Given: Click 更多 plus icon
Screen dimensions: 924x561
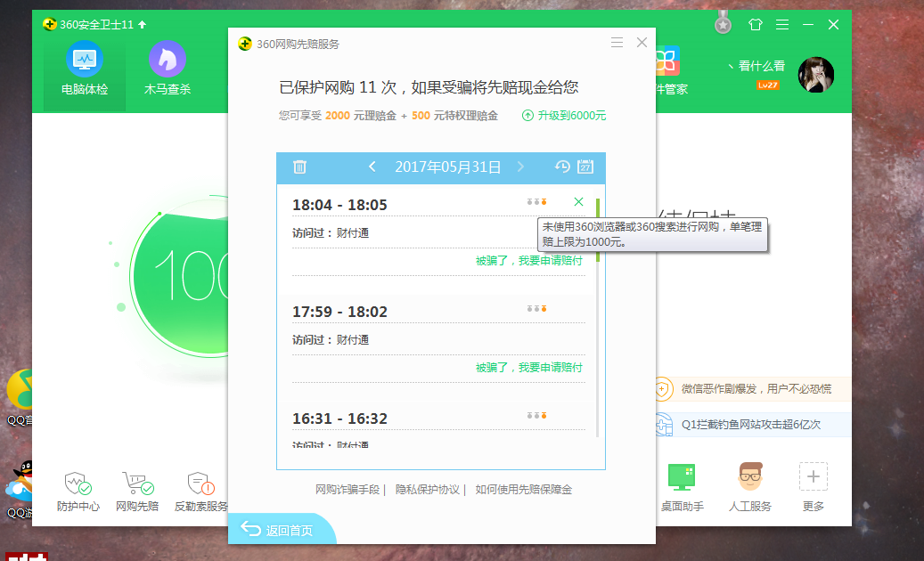Looking at the screenshot, I should tap(814, 476).
